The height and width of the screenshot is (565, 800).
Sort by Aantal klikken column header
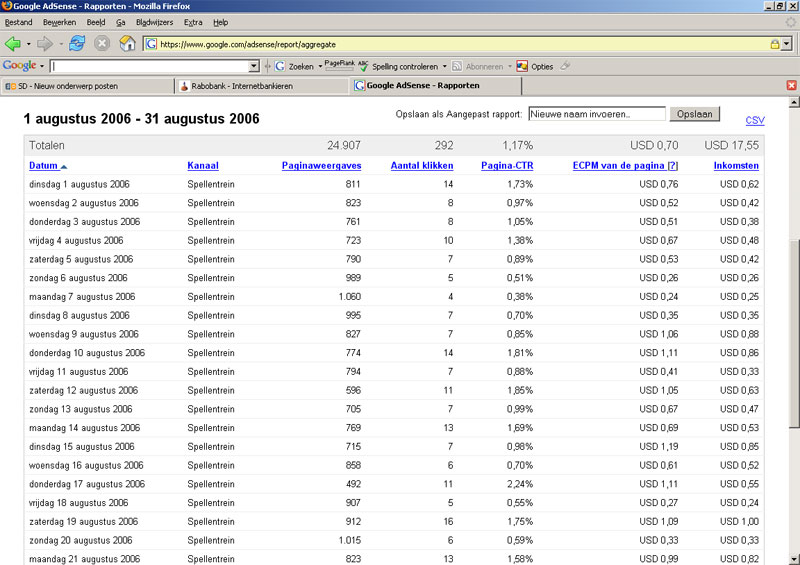[x=422, y=165]
